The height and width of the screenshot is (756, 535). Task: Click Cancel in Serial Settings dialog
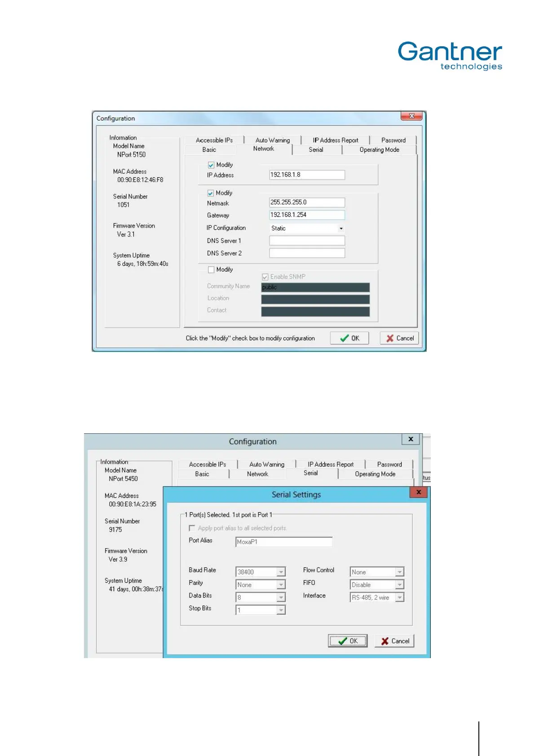tap(394, 641)
